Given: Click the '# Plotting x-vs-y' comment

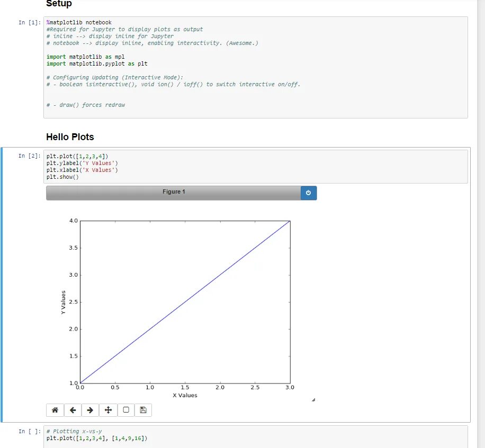Looking at the screenshot, I should 74,431.
